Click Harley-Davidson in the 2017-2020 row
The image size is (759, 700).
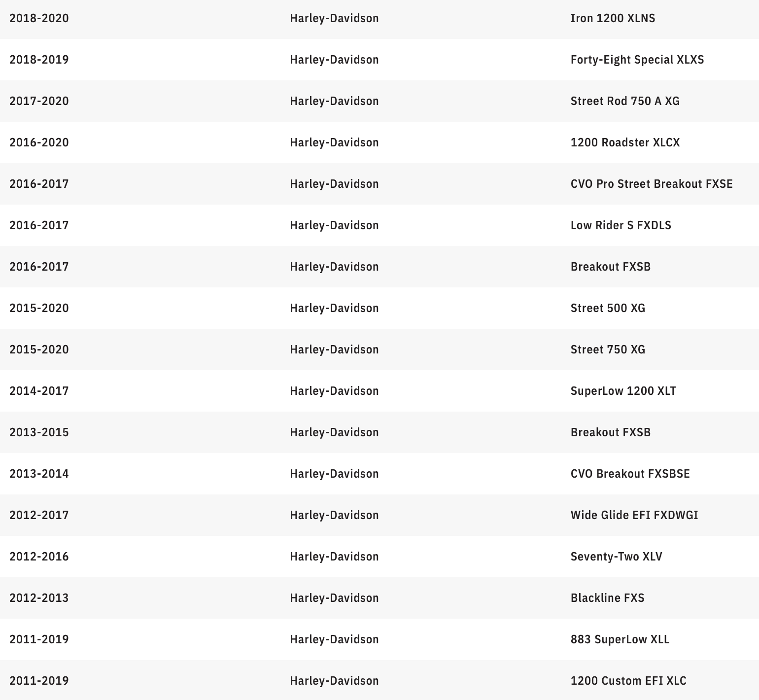pos(334,102)
